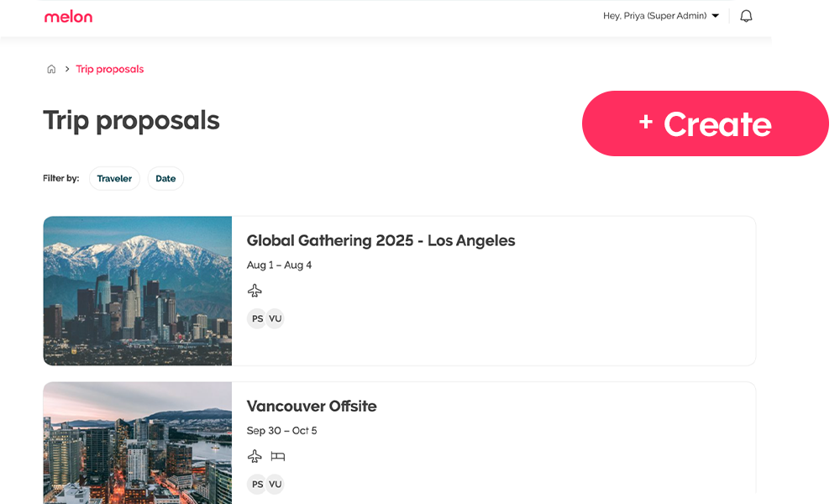Viewport: 840px width, 504px height.
Task: Open the Global Gathering 2025 trip proposal
Action: [x=381, y=240]
